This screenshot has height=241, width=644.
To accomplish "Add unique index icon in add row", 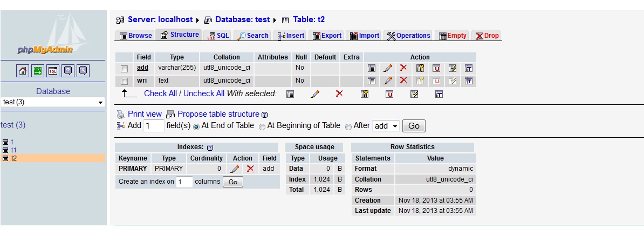I will (436, 68).
